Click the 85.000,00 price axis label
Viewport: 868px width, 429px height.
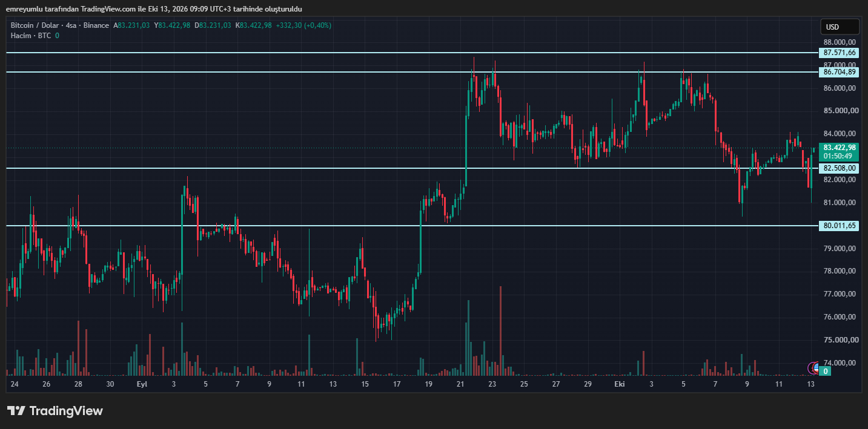pos(840,111)
